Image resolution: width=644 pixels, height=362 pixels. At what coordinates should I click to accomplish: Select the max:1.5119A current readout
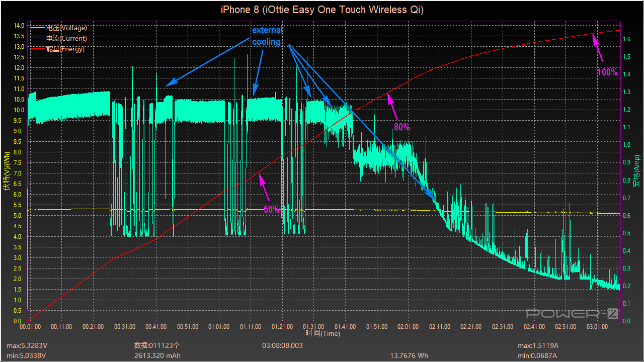(x=538, y=346)
